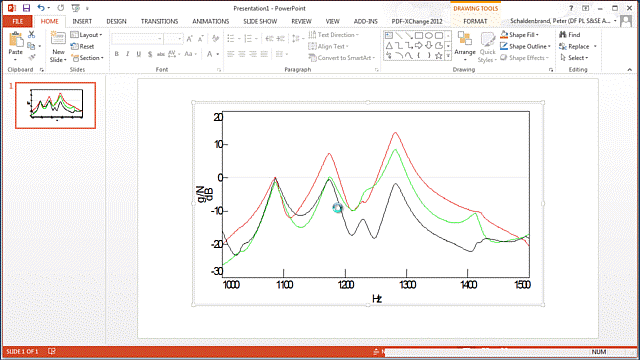Open the SLIDE SHOW tab
The width and height of the screenshot is (640, 360).
260,21
